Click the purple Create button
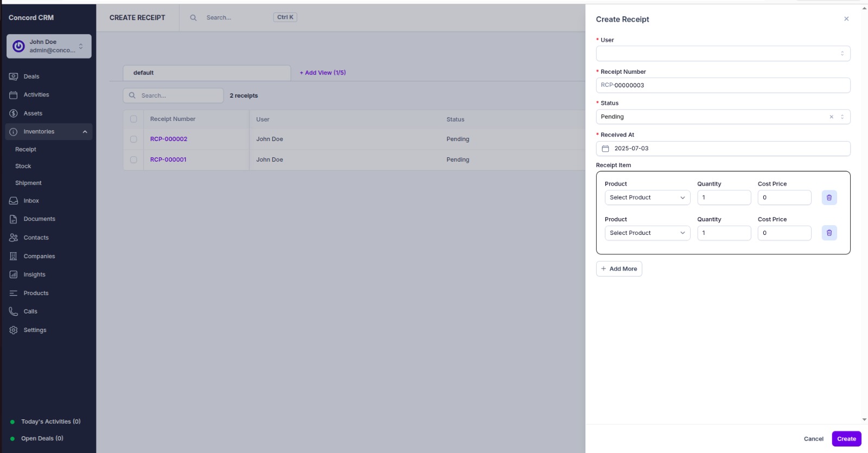Screen dimensions: 868x453 pyautogui.click(x=846, y=439)
